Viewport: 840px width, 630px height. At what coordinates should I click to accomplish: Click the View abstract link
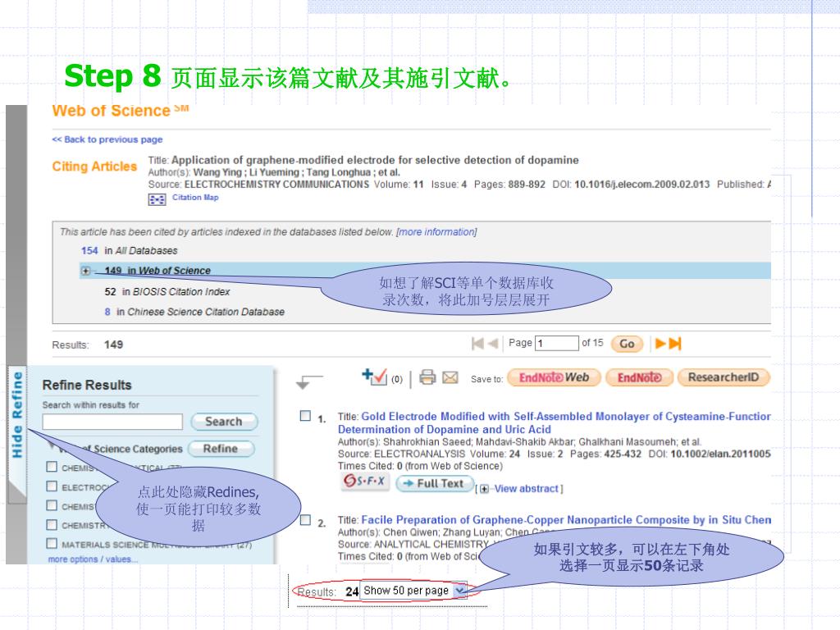pyautogui.click(x=526, y=489)
